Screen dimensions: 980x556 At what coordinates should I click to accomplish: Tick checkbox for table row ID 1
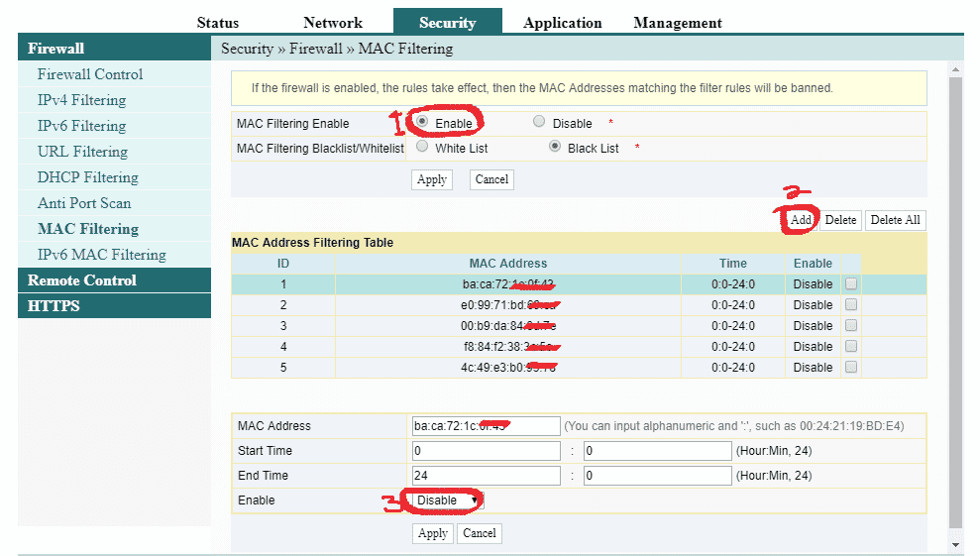(851, 283)
